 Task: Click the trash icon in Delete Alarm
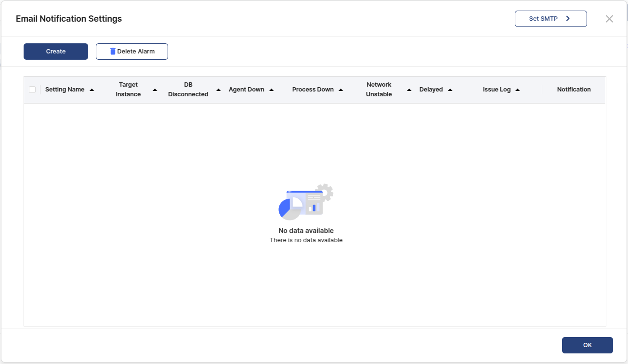tap(113, 52)
